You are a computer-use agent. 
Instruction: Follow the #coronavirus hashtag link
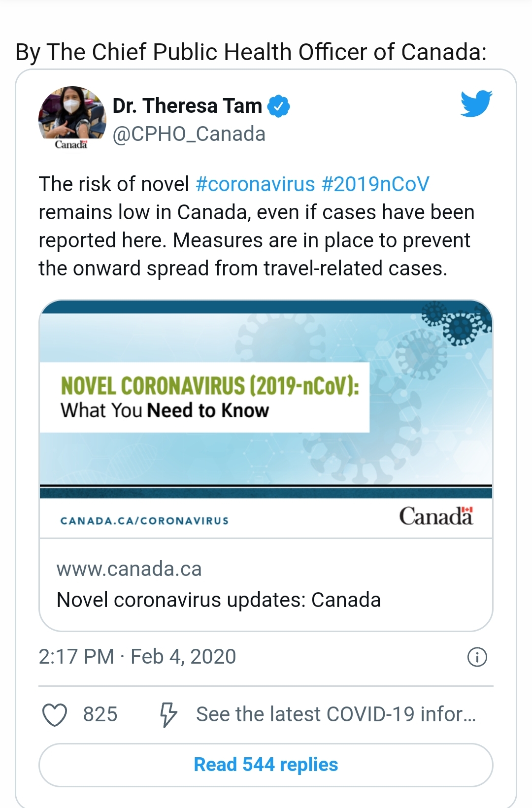point(255,184)
